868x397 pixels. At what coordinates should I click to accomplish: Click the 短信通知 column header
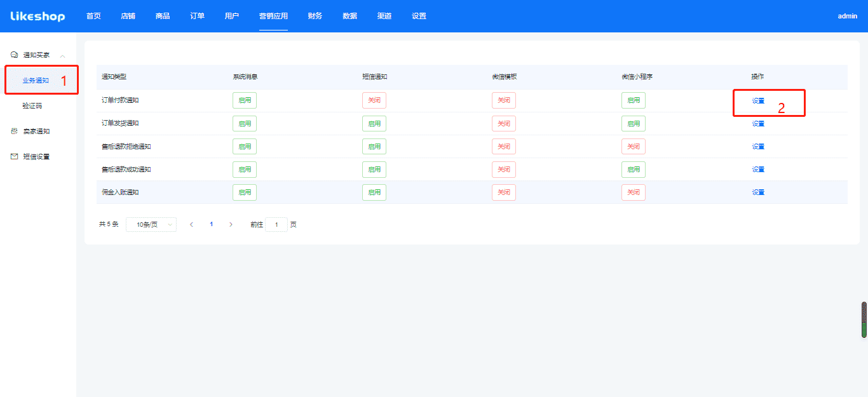[x=375, y=77]
